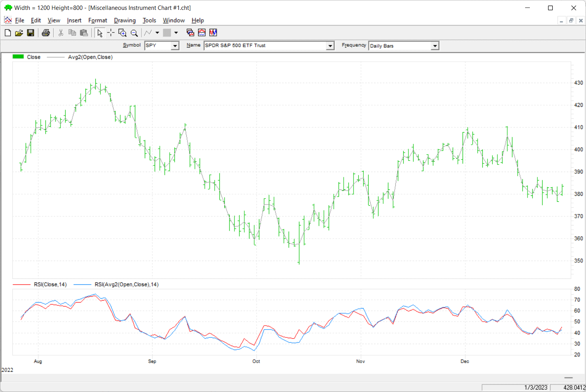Image resolution: width=586 pixels, height=392 pixels.
Task: Click the Frequency label text
Action: (354, 45)
